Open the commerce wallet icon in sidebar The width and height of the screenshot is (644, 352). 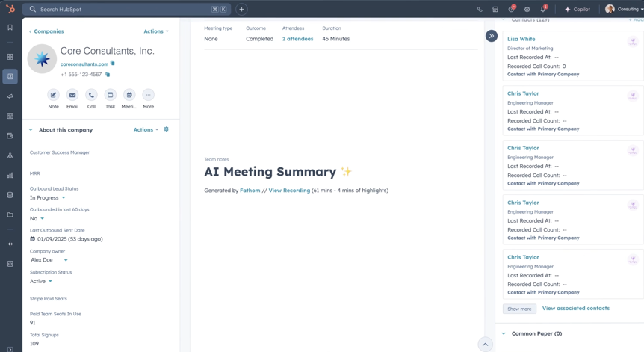click(10, 136)
